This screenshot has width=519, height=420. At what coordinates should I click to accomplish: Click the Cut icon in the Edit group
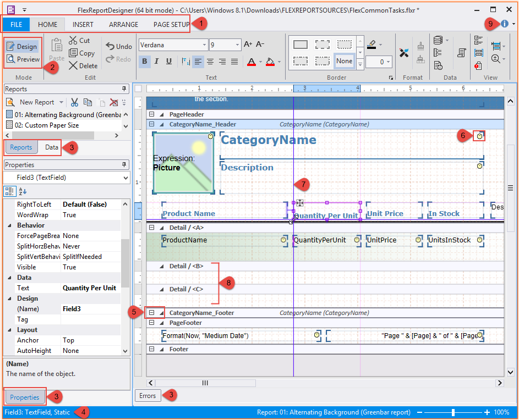pyautogui.click(x=74, y=40)
